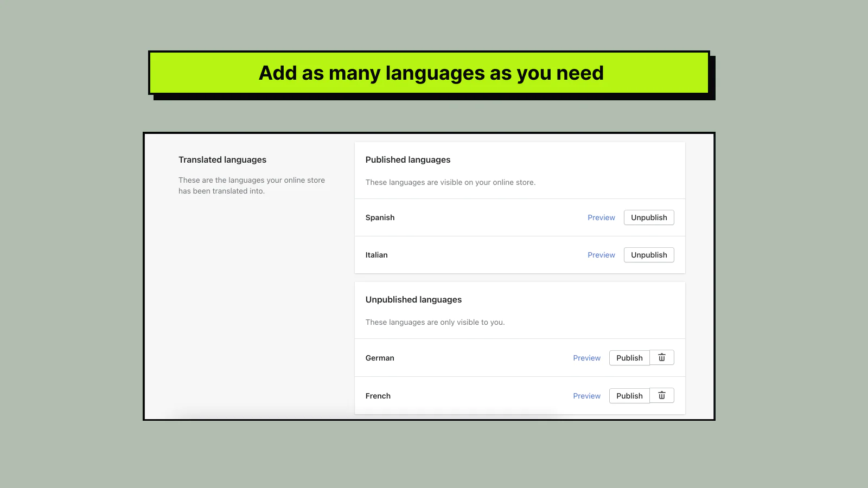Click the Published languages heading

408,159
